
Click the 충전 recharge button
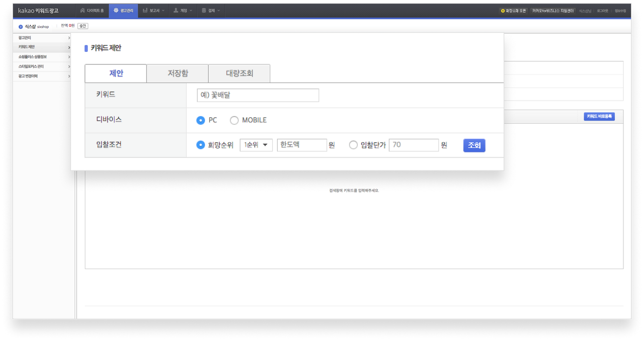point(83,26)
